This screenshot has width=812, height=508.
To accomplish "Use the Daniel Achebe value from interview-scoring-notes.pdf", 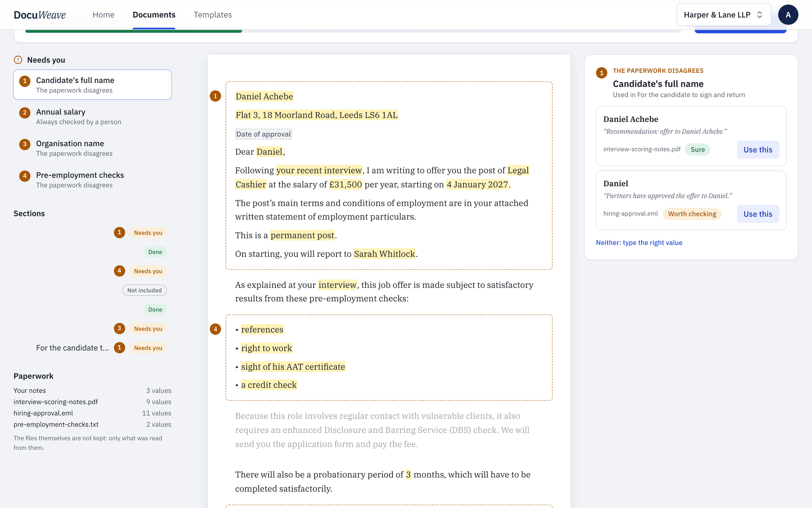I will pyautogui.click(x=758, y=150).
